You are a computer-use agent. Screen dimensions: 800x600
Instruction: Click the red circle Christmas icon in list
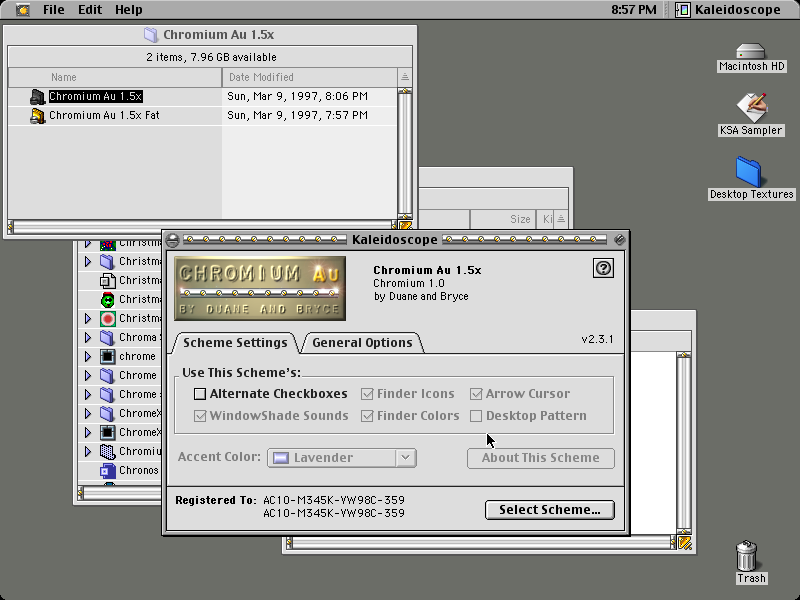[x=107, y=319]
